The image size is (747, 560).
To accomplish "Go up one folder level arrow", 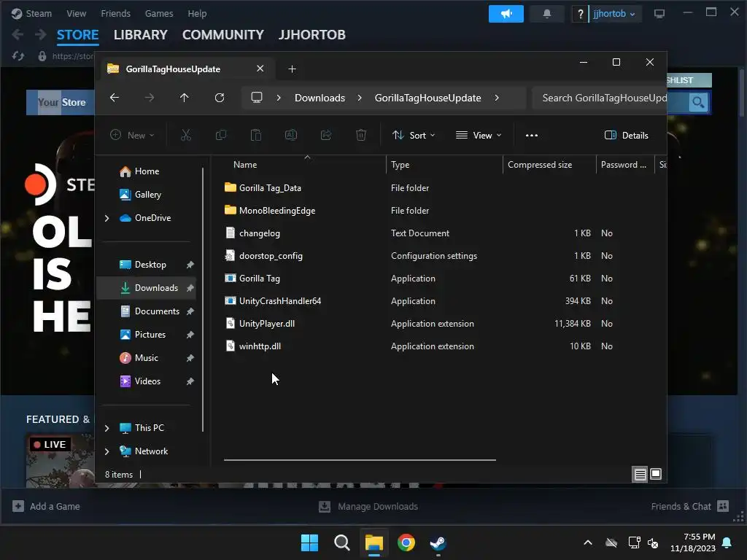I will click(x=185, y=98).
